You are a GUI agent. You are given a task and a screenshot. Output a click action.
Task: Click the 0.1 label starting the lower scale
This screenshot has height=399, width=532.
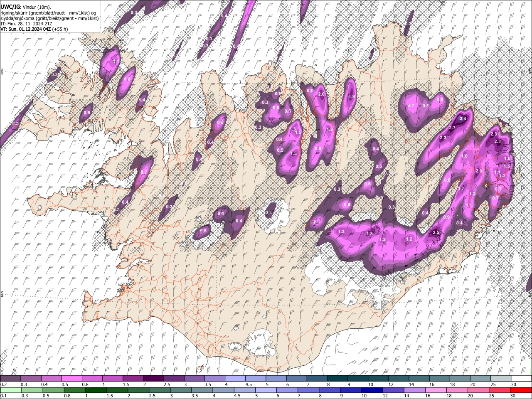coord(3,396)
